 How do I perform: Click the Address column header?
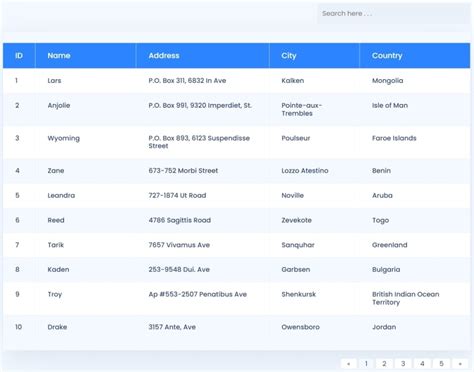pyautogui.click(x=203, y=56)
